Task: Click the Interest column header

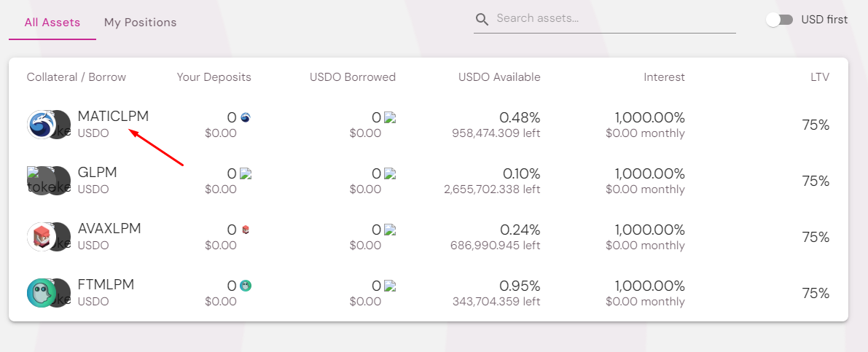Action: tap(664, 77)
